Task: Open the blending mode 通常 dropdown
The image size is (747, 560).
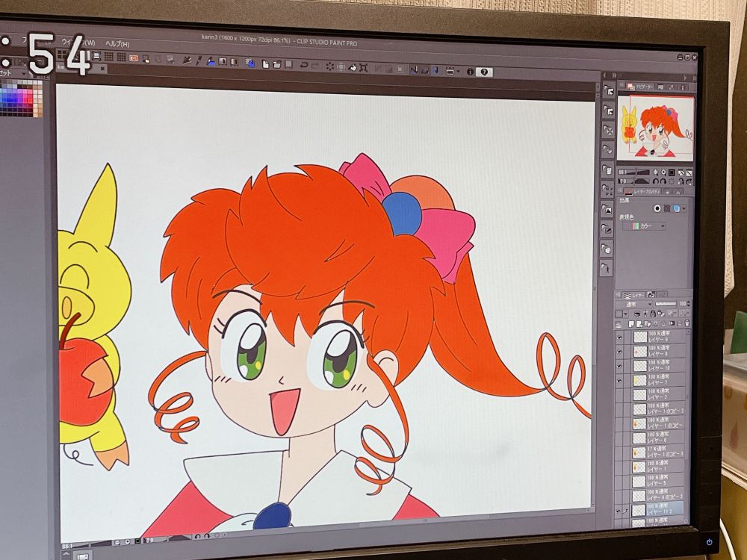Action: click(x=634, y=305)
